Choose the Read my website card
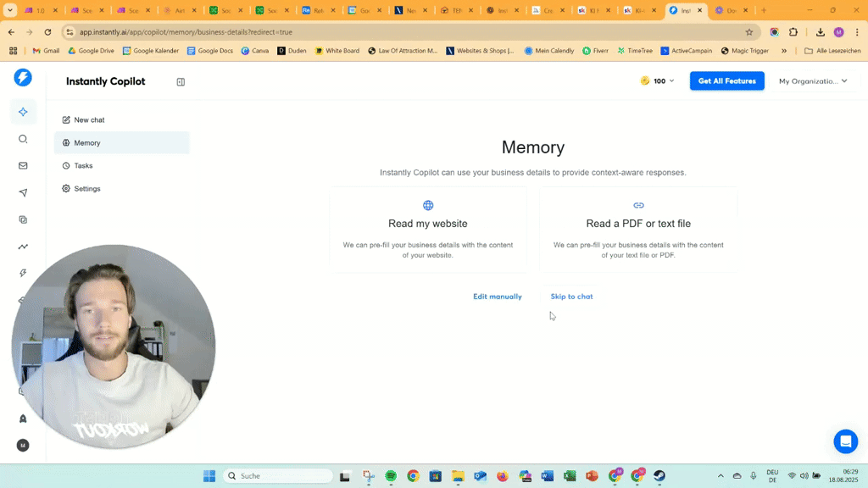868x488 pixels. 428,229
